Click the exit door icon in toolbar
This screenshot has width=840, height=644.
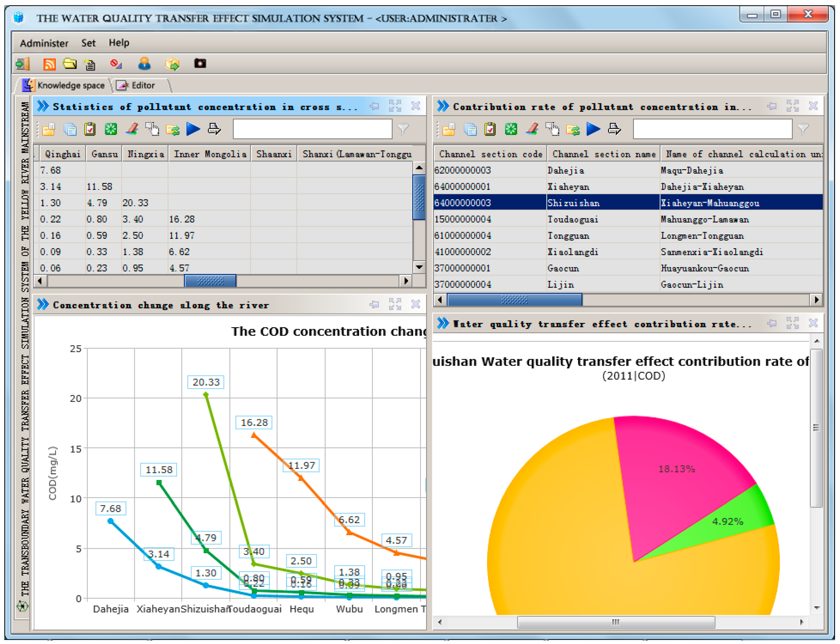click(x=23, y=64)
